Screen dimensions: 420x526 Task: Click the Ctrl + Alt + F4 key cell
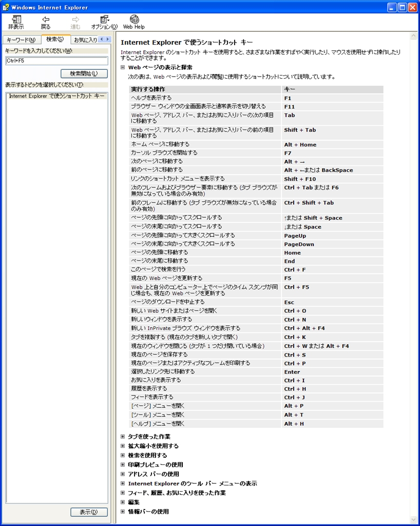[333, 328]
